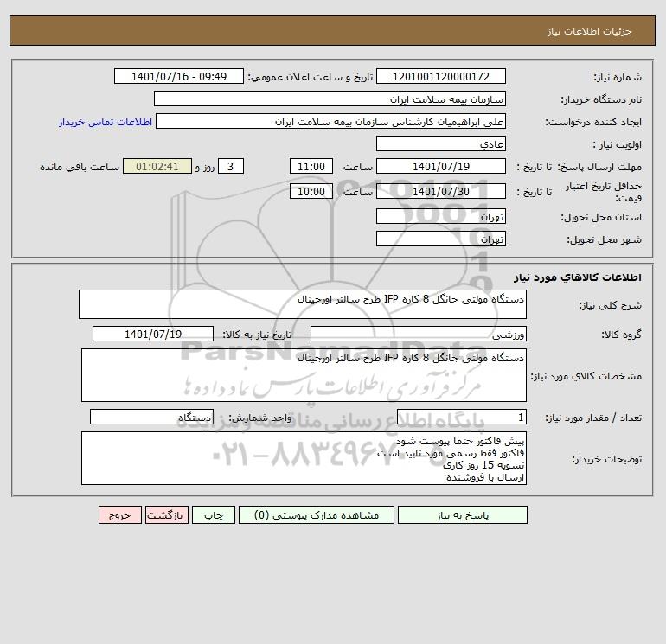Click the remaining time countdown 01:02:41
The width and height of the screenshot is (666, 644).
pos(157,167)
